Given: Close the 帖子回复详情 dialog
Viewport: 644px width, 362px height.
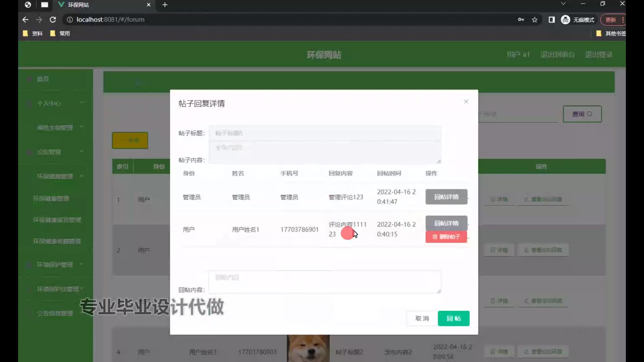Looking at the screenshot, I should [466, 102].
